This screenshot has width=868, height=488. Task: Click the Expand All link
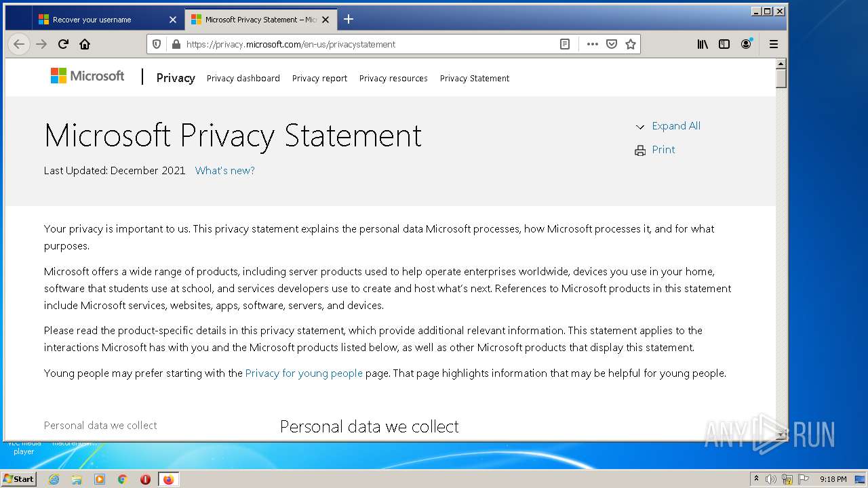click(x=676, y=126)
